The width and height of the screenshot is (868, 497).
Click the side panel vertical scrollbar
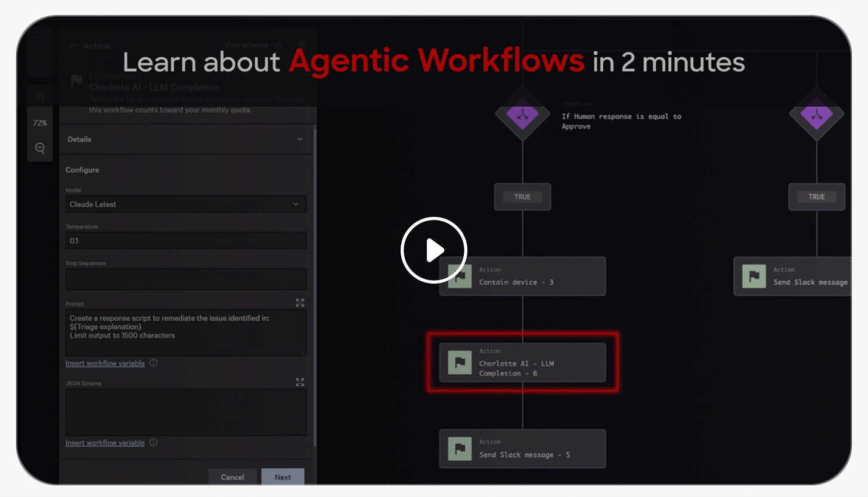pos(315,286)
